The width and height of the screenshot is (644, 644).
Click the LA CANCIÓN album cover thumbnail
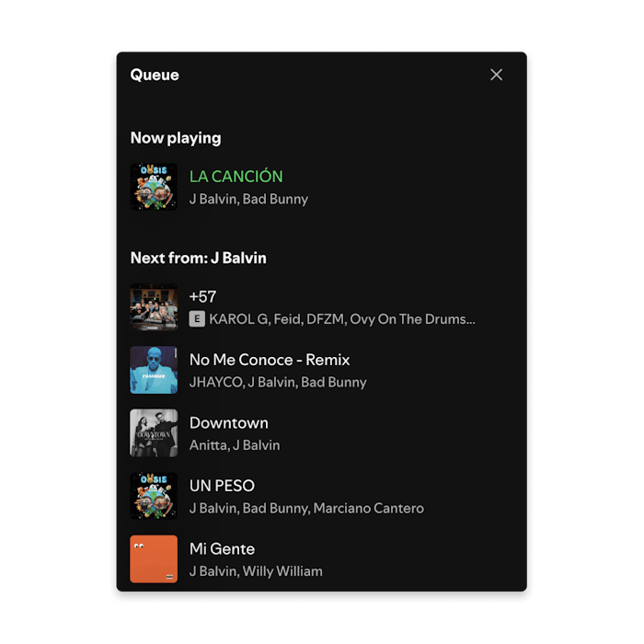click(x=154, y=187)
